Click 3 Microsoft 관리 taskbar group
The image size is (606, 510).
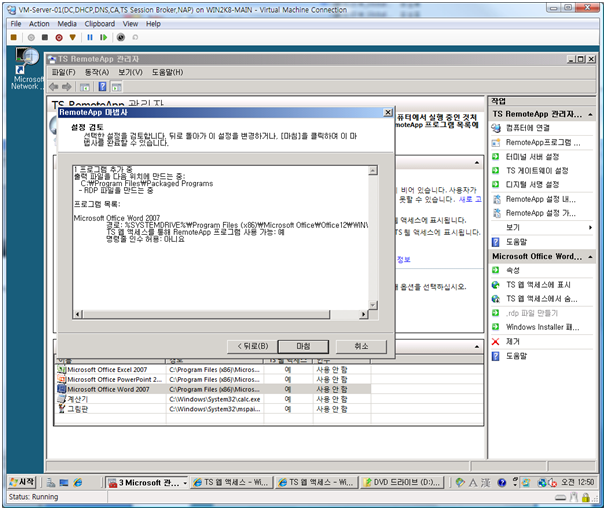tap(147, 483)
